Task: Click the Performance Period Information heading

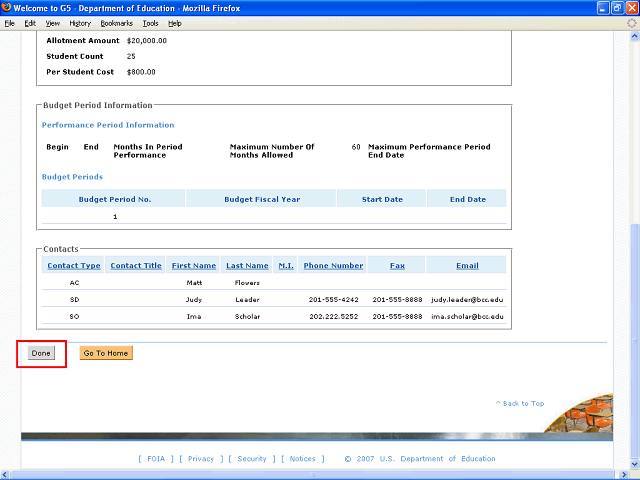Action: point(108,125)
